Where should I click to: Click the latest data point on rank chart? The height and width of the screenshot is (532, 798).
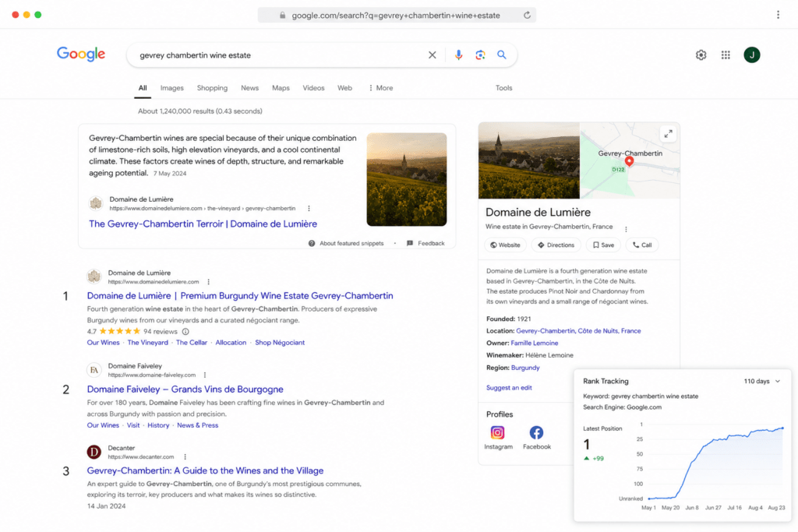click(782, 428)
